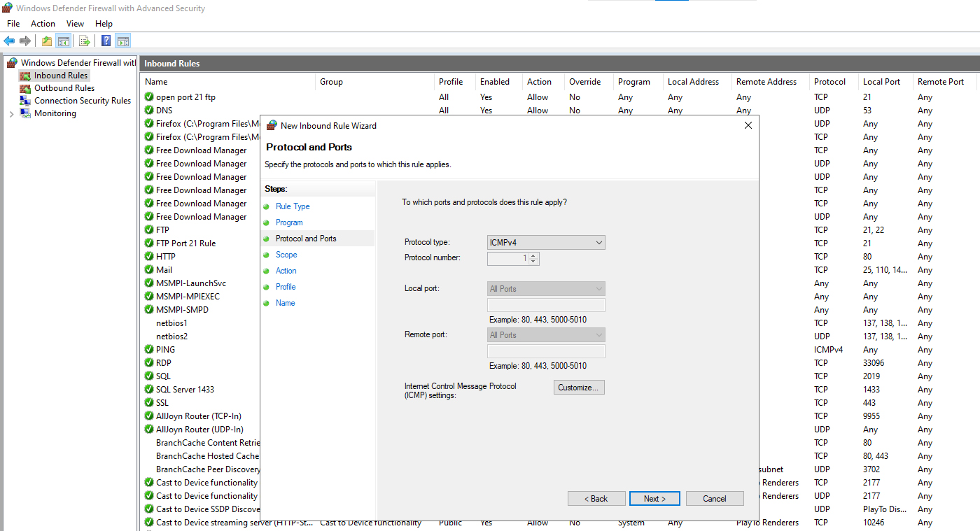Open the Protocol type dropdown
This screenshot has height=531, width=980.
coord(546,243)
